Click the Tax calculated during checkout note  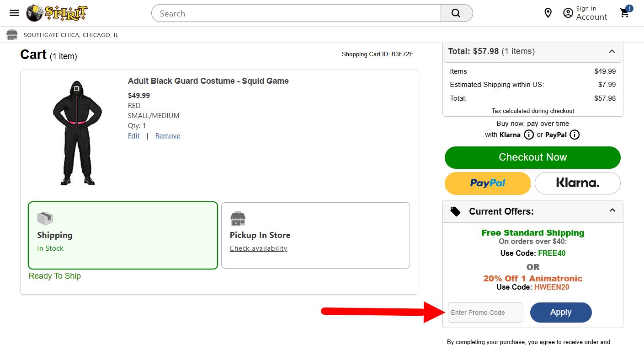[533, 111]
